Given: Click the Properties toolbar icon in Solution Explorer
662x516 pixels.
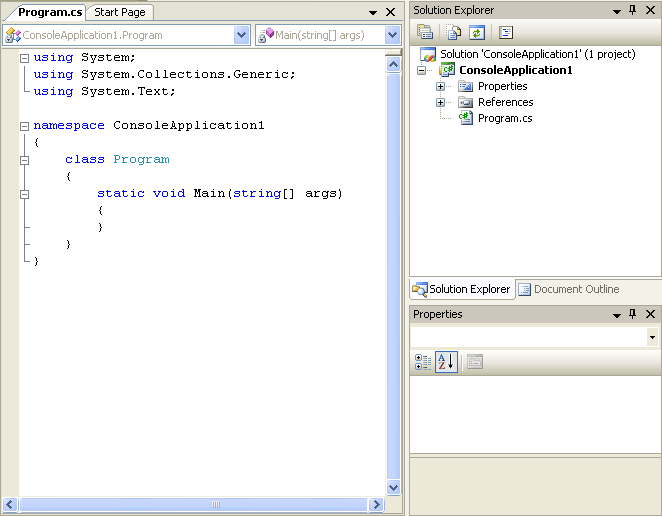Looking at the screenshot, I should [x=425, y=32].
